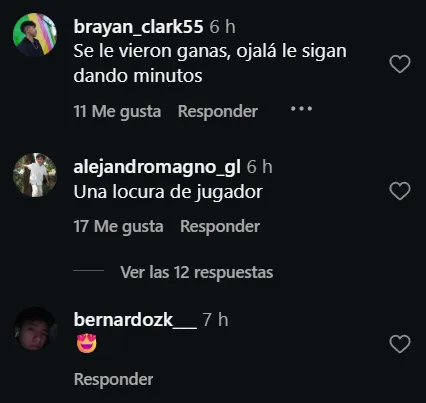Like the comment 'Una locura de jugador'
This screenshot has height=403, width=426.
coord(400,191)
